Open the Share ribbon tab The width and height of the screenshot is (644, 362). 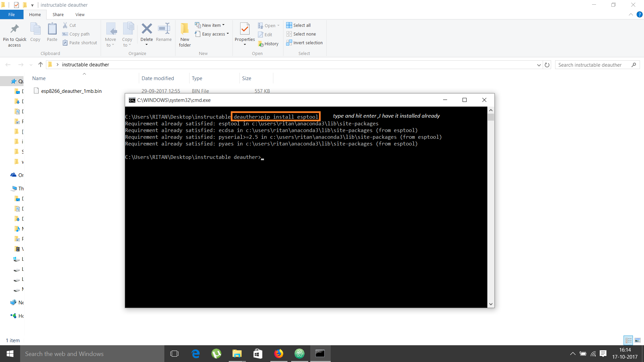[58, 14]
